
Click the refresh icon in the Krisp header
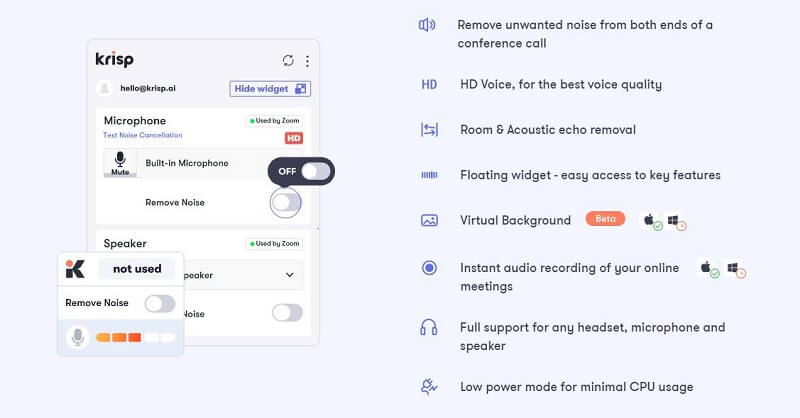[x=288, y=61]
